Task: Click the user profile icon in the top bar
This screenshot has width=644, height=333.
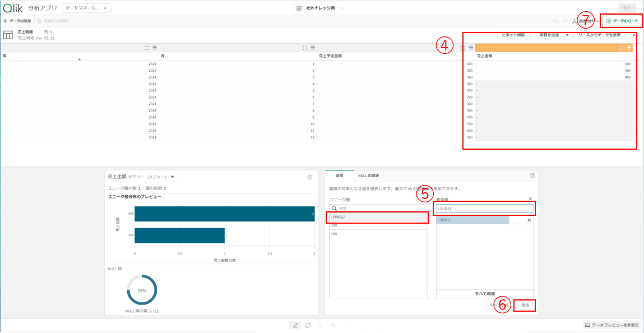Action: coord(575,21)
